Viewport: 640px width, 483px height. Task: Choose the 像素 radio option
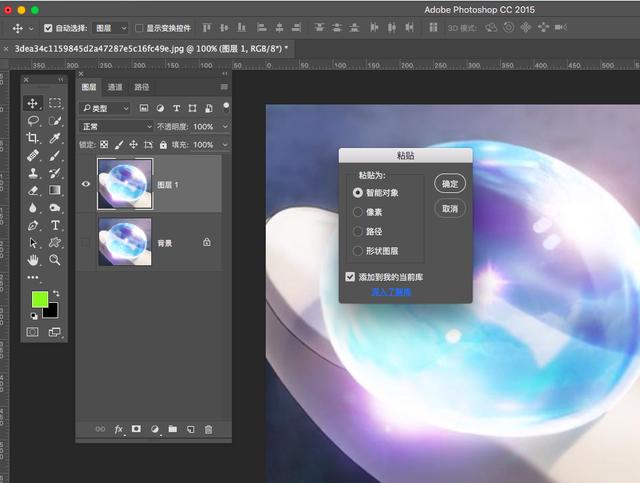pyautogui.click(x=358, y=212)
